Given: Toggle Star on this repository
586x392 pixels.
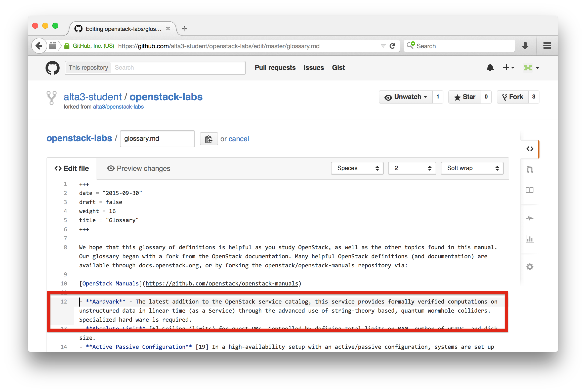Looking at the screenshot, I should point(465,97).
